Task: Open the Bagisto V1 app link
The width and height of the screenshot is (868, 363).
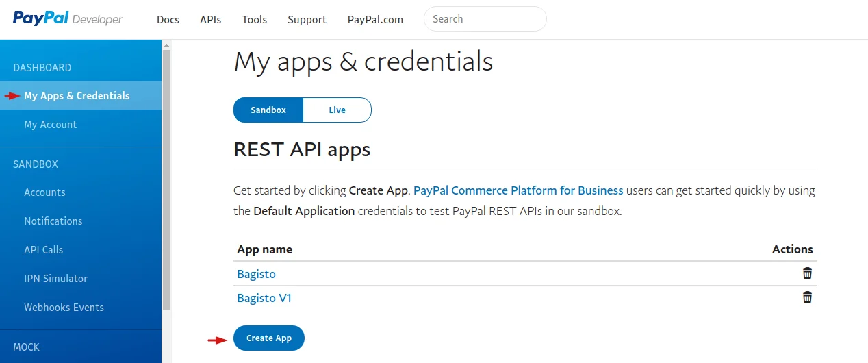Action: pos(264,298)
